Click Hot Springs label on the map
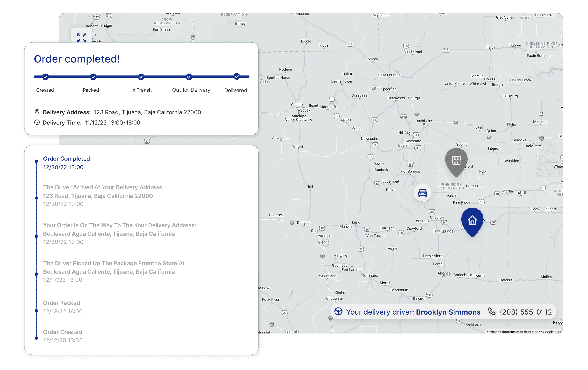The height and width of the screenshot is (370, 588). 410,171
